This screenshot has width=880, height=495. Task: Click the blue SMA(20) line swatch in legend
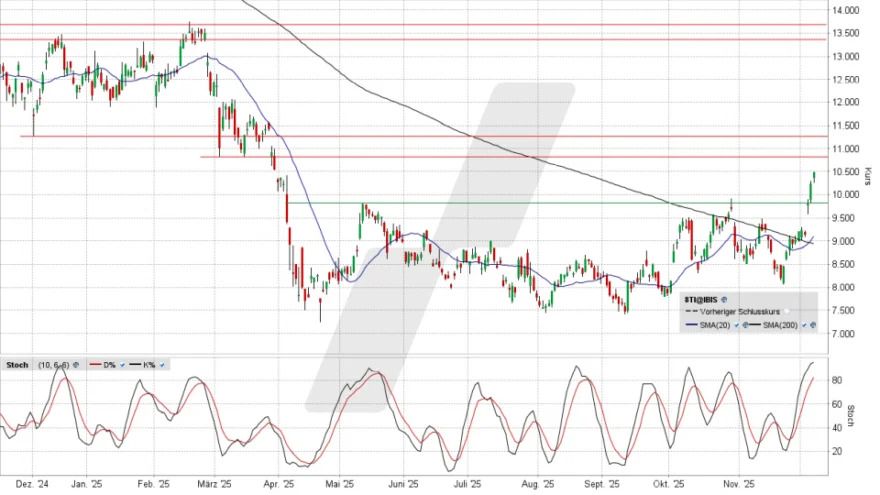pyautogui.click(x=691, y=325)
